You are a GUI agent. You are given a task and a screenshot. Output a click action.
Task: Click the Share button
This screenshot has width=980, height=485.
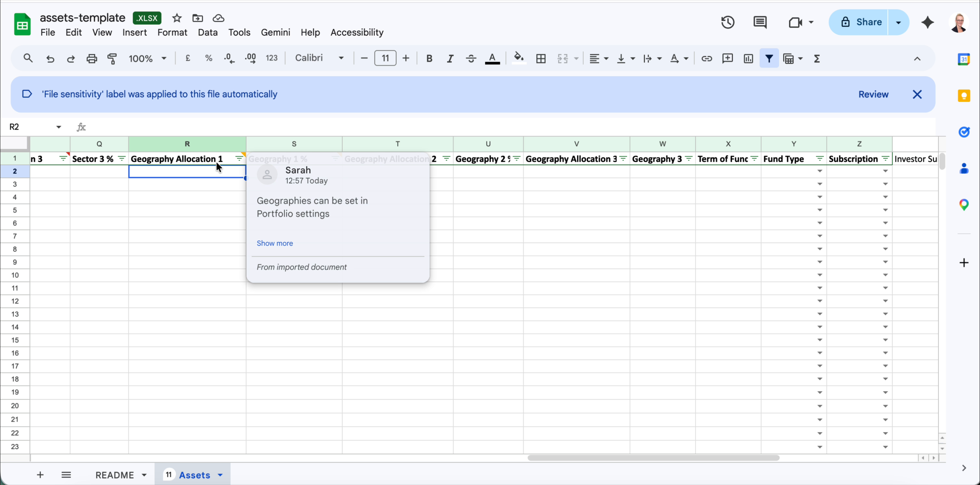[x=859, y=22]
